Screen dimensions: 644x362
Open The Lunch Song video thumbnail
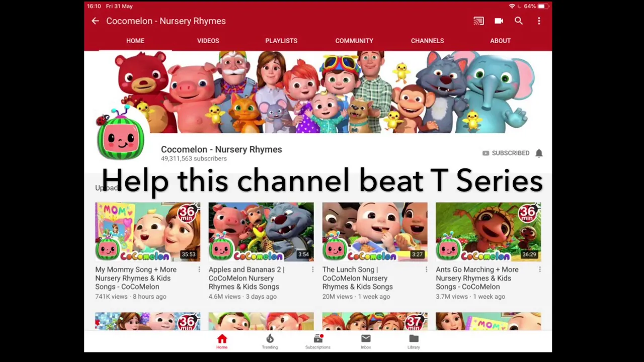click(375, 232)
